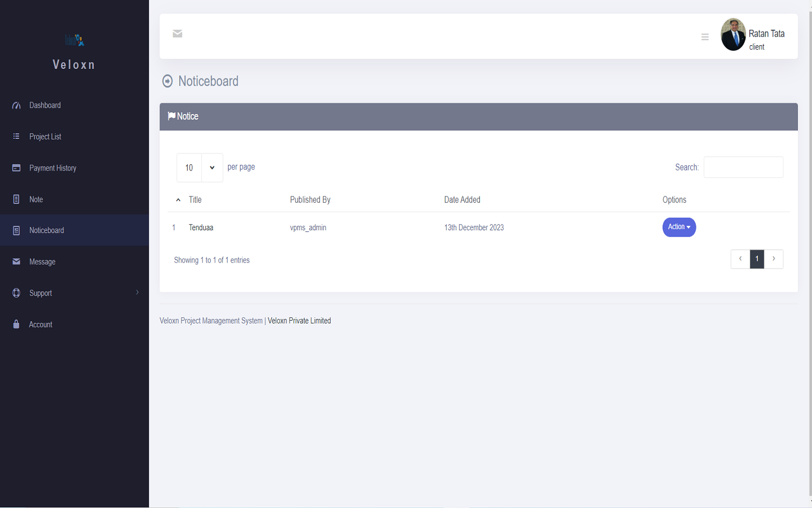This screenshot has height=508, width=812.
Task: Open the Tenduaa notice link
Action: click(x=201, y=227)
